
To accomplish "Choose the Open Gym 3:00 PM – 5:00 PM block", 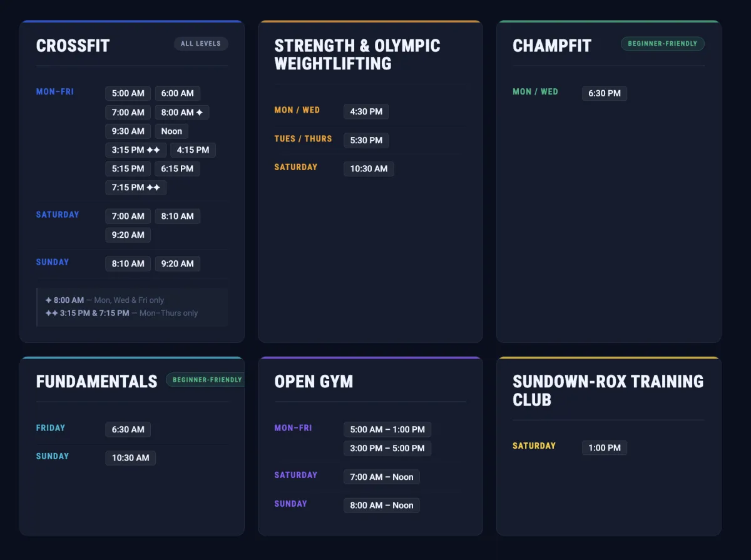I will 387,448.
